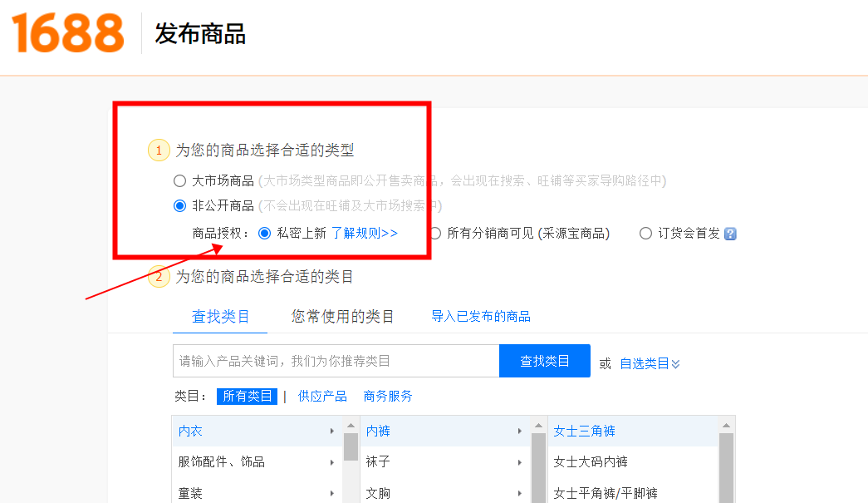Open the 了解规则>> link
Screen dimensions: 868x503
[365, 234]
